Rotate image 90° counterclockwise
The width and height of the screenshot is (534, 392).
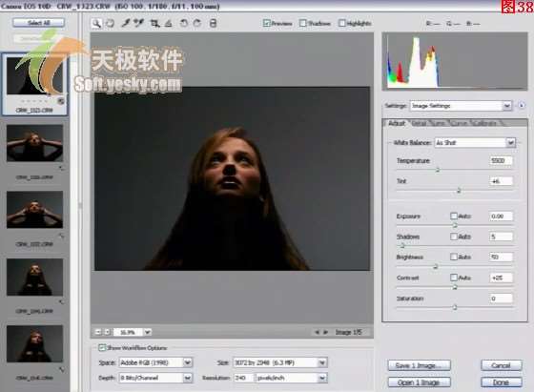(x=183, y=23)
